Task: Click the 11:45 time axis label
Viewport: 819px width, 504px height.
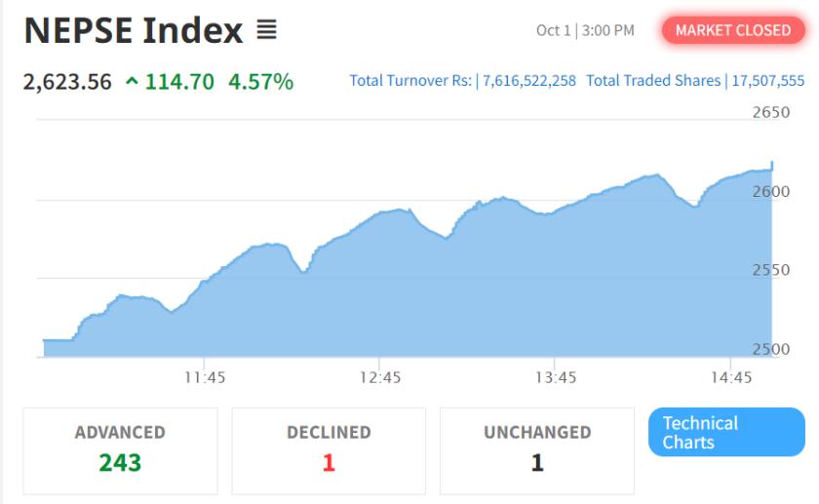Action: (x=205, y=377)
